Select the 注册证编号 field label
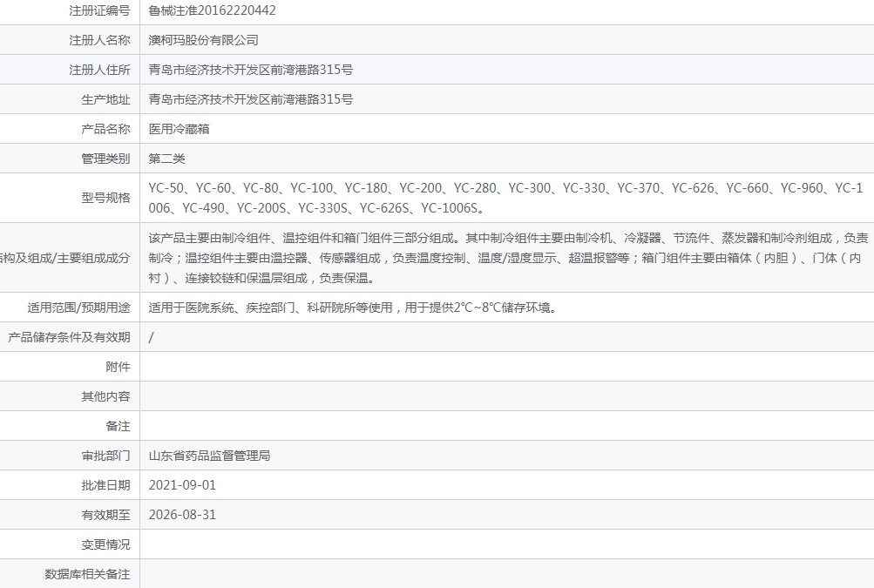Image resolution: width=874 pixels, height=588 pixels. pos(99,10)
